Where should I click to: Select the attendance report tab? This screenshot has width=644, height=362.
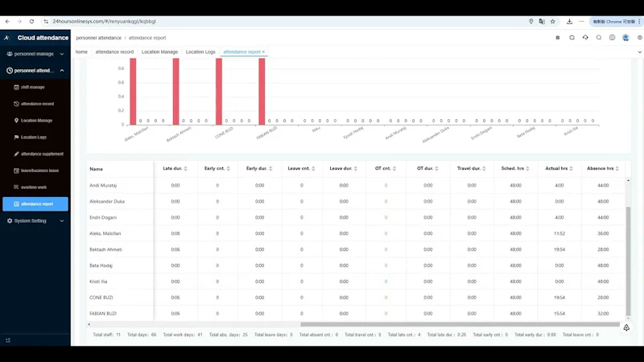click(x=242, y=51)
